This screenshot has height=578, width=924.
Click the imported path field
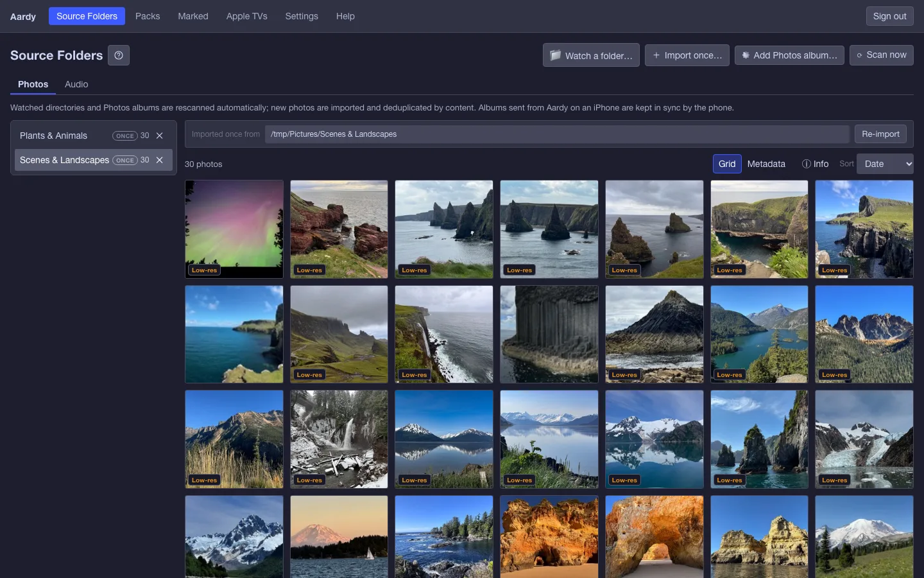click(x=557, y=134)
